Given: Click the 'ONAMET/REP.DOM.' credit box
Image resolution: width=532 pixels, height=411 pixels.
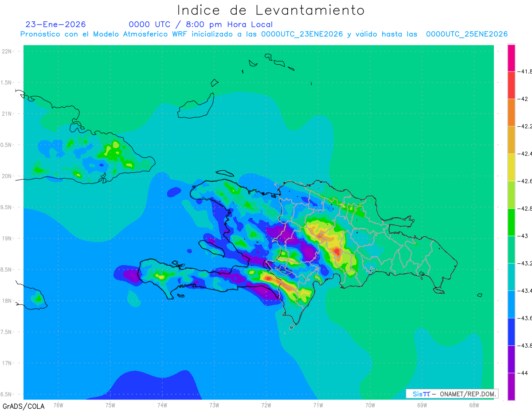Looking at the screenshot, I should point(452,394).
